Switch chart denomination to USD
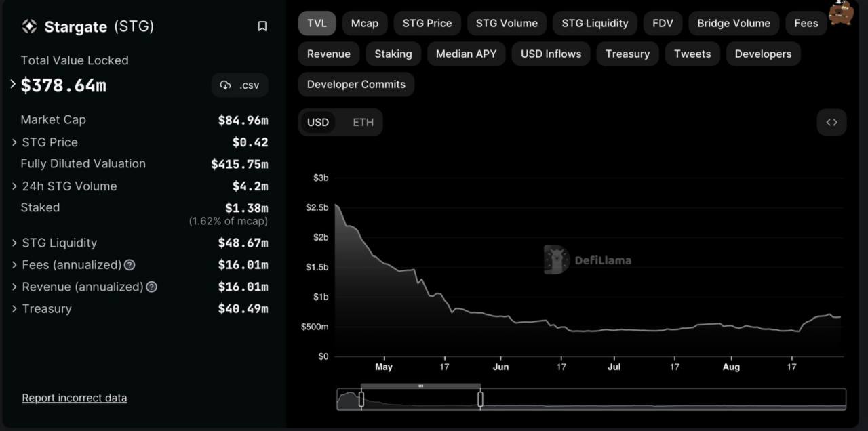This screenshot has height=431, width=868. coord(318,122)
